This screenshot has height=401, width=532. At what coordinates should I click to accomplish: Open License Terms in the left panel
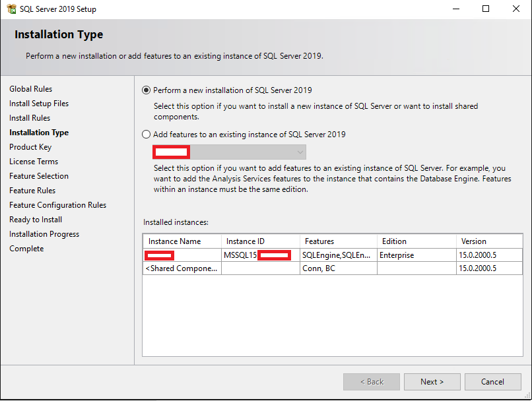click(x=33, y=161)
